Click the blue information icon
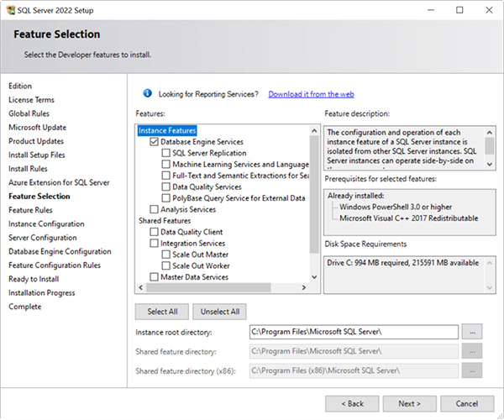Viewport: 504px width, 420px height. [147, 93]
